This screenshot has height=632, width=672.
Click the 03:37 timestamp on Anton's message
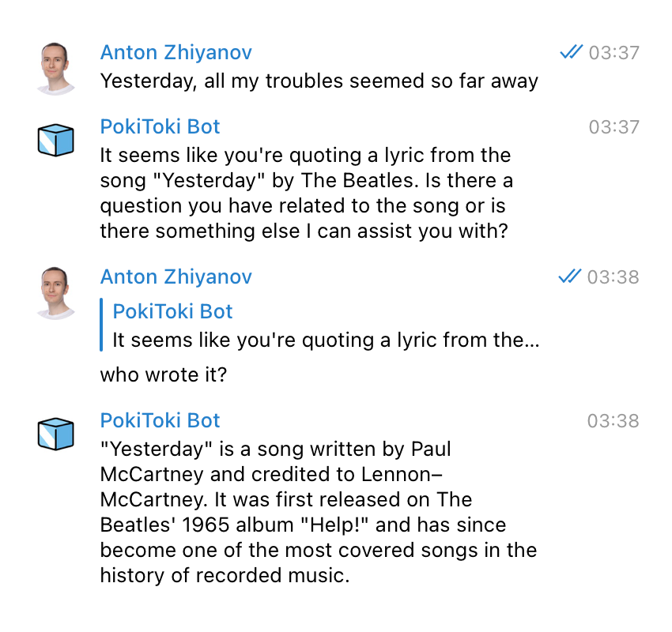pyautogui.click(x=614, y=53)
